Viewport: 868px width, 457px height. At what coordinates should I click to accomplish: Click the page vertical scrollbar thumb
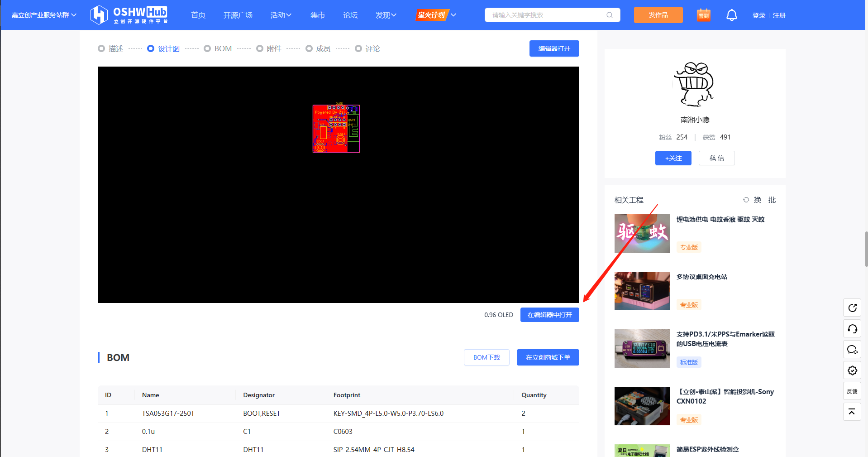click(866, 249)
